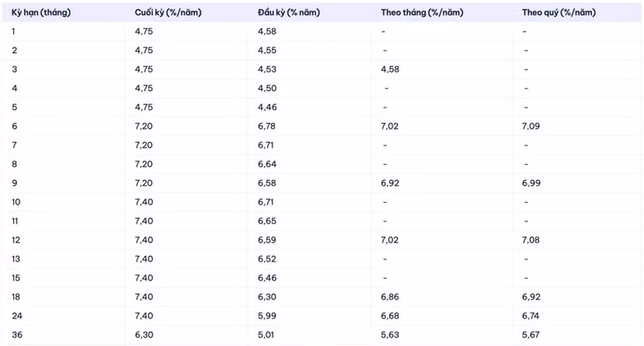The width and height of the screenshot is (644, 346).
Task: Click the 4,58 monthly rate for term 3
Action: (390, 69)
